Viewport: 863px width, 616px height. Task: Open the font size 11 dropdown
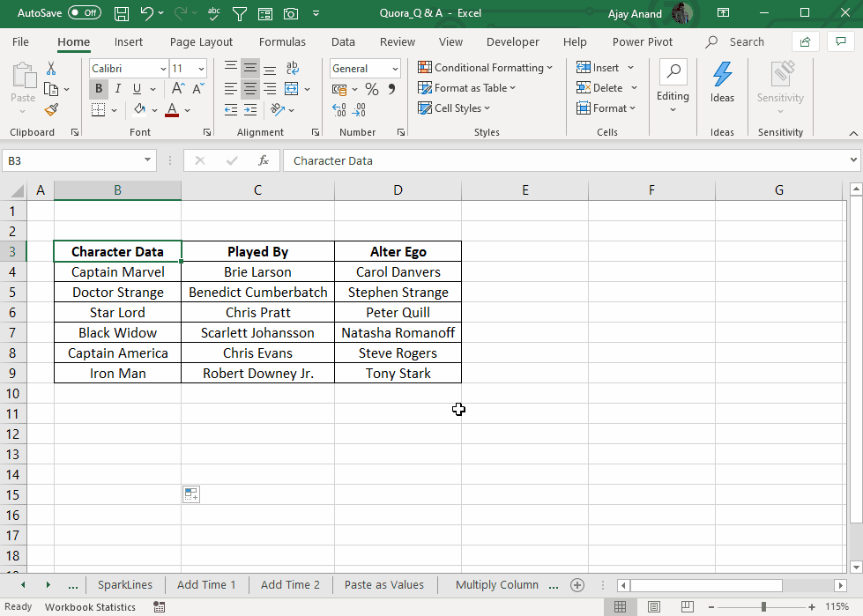coord(201,69)
